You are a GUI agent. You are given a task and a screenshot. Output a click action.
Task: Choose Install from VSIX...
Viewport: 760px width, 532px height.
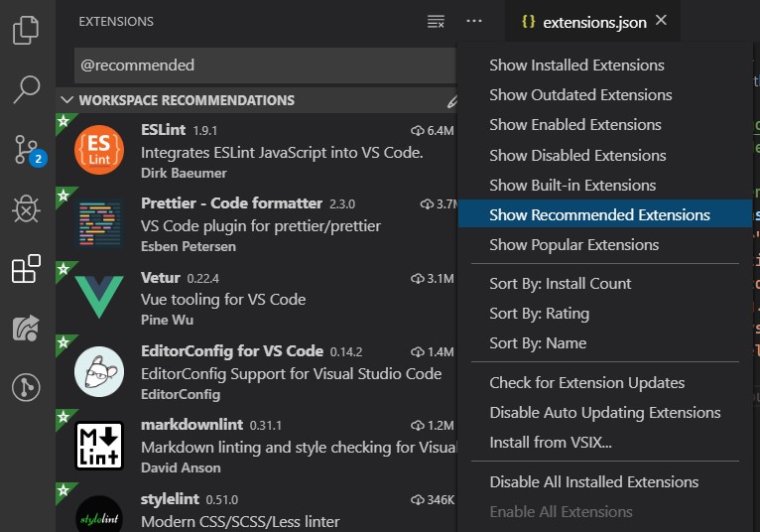coord(605,443)
